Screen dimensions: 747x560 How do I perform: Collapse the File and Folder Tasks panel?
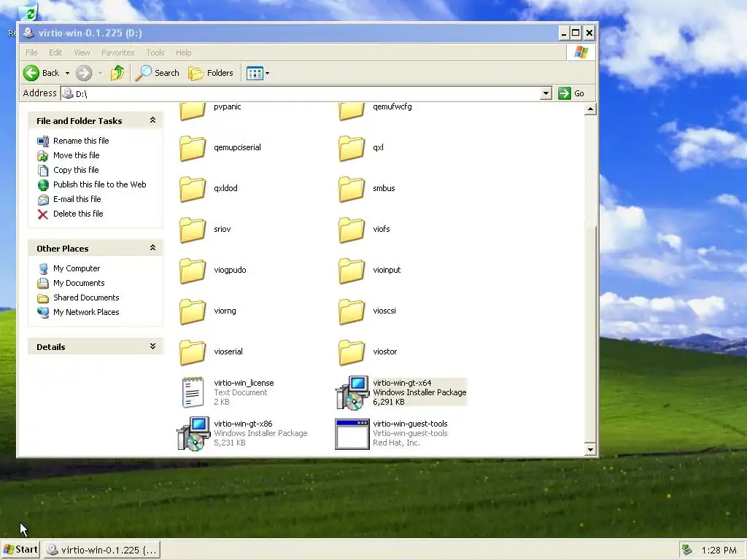(x=152, y=120)
